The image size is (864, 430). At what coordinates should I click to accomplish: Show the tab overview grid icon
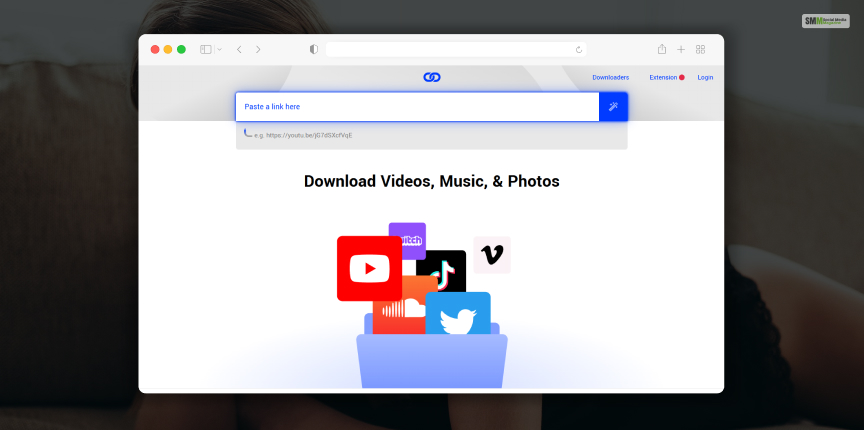(x=700, y=50)
